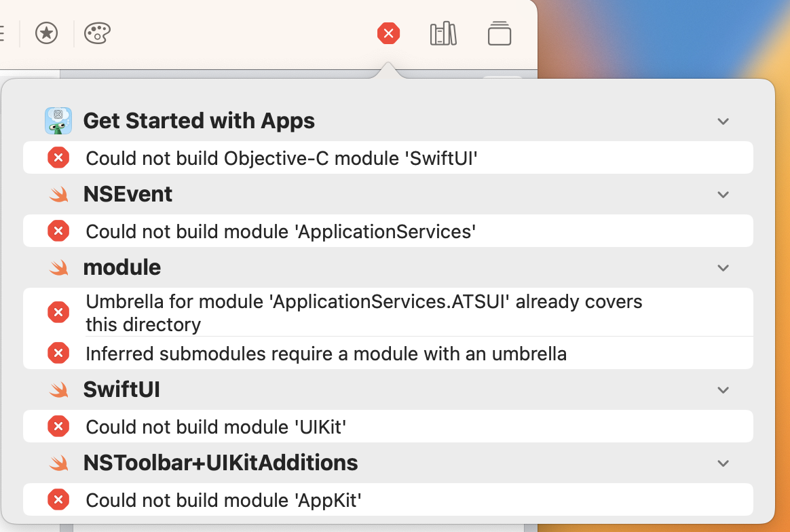Select 'Could not build module AppKit' error
The image size is (790, 532).
tap(388, 499)
